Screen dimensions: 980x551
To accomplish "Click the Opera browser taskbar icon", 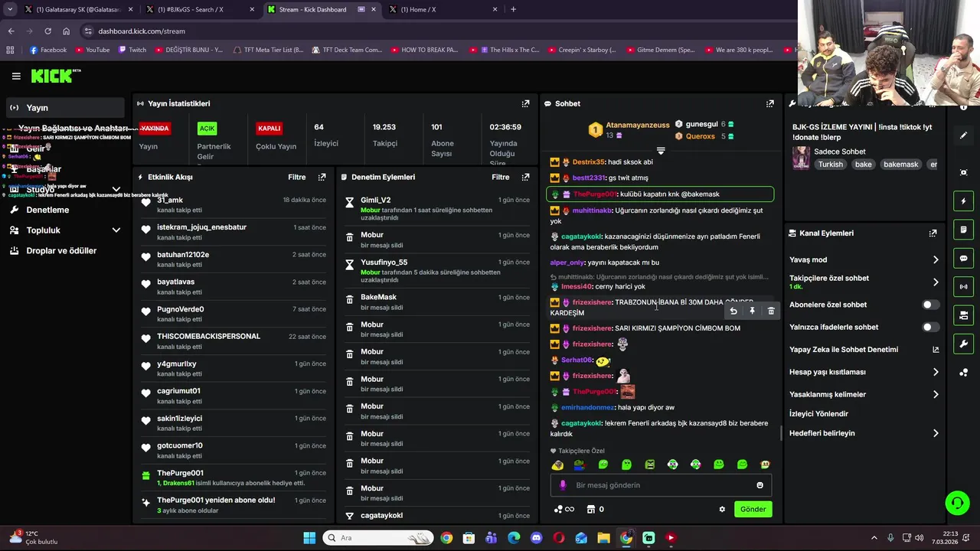I will [559, 538].
